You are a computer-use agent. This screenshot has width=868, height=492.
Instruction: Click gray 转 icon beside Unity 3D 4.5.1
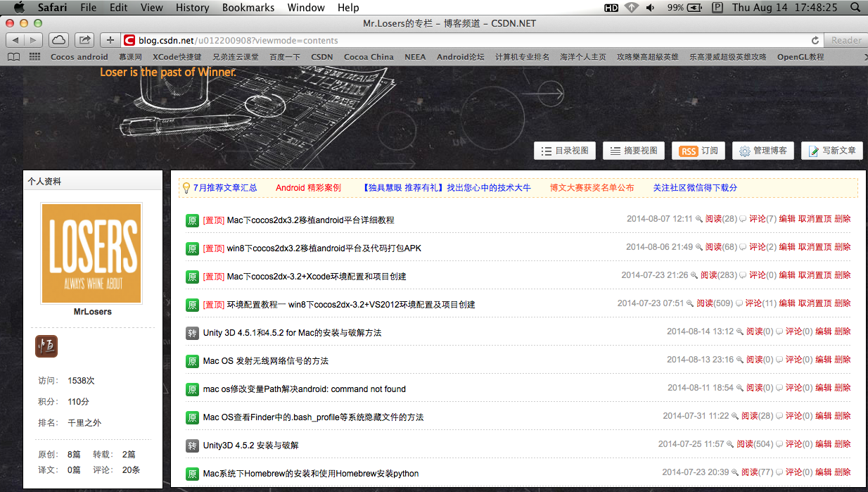[192, 333]
